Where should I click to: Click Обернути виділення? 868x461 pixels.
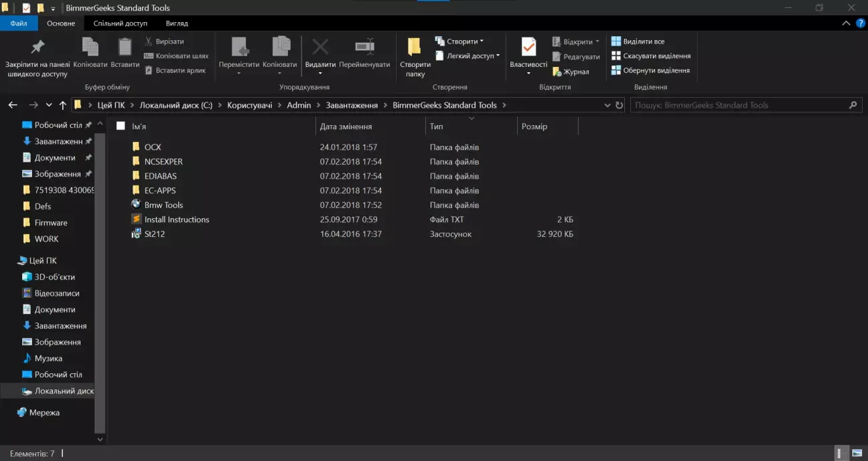coord(650,70)
